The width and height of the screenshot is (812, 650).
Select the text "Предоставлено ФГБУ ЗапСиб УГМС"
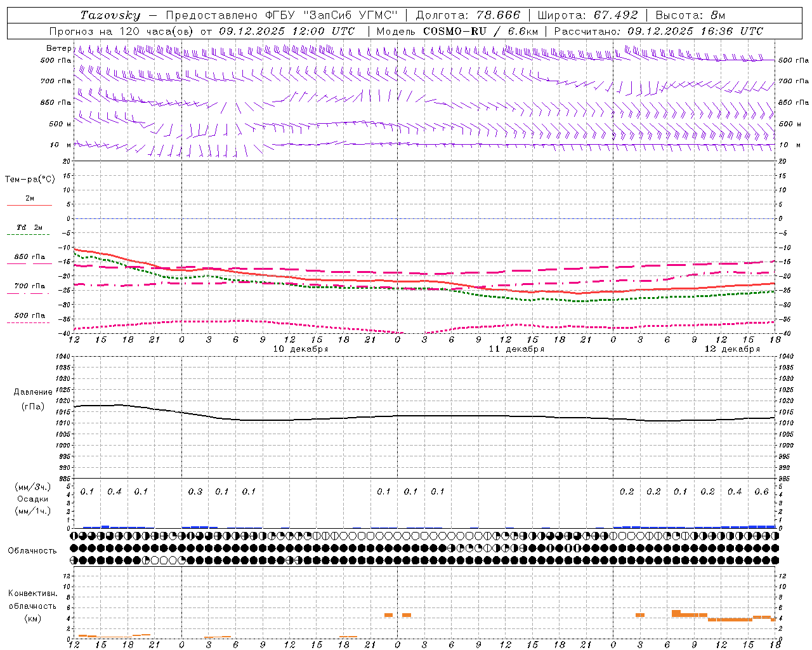tap(282, 15)
